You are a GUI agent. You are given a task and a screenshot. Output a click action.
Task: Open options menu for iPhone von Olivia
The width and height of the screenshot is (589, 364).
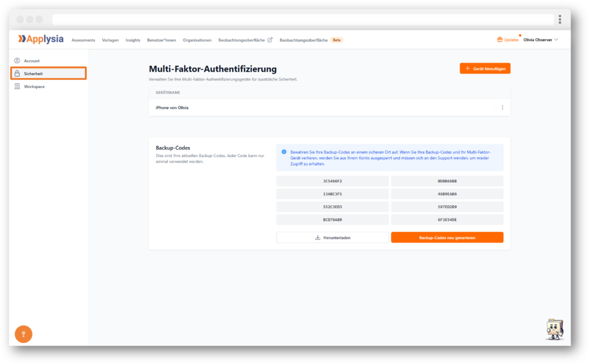(502, 108)
